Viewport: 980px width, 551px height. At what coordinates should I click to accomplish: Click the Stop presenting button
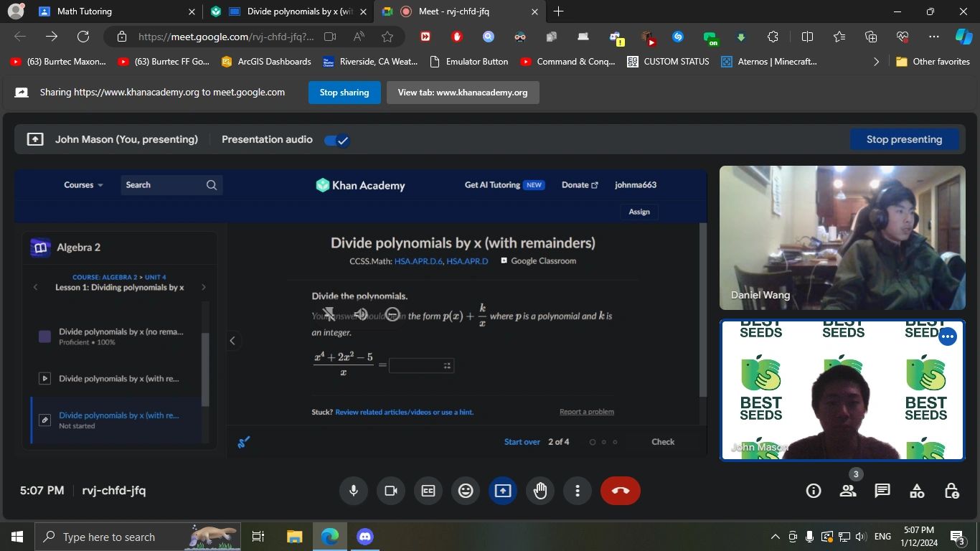(x=904, y=140)
